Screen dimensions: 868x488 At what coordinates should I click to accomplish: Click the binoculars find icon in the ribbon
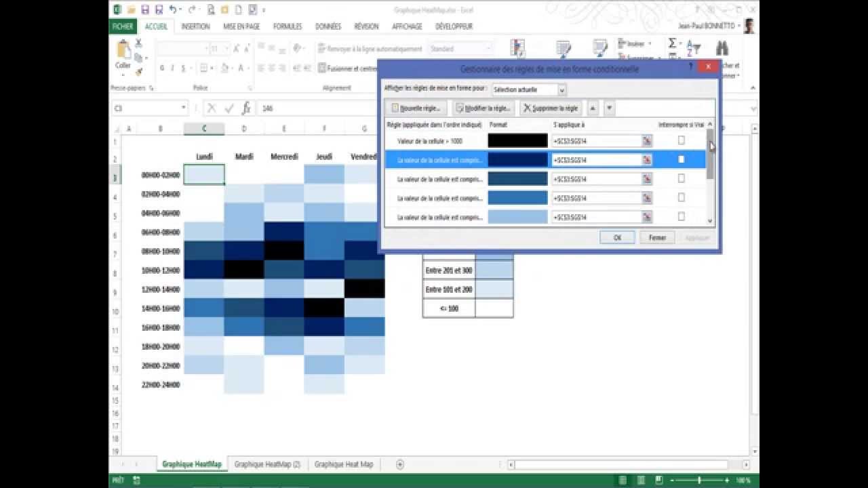point(722,47)
